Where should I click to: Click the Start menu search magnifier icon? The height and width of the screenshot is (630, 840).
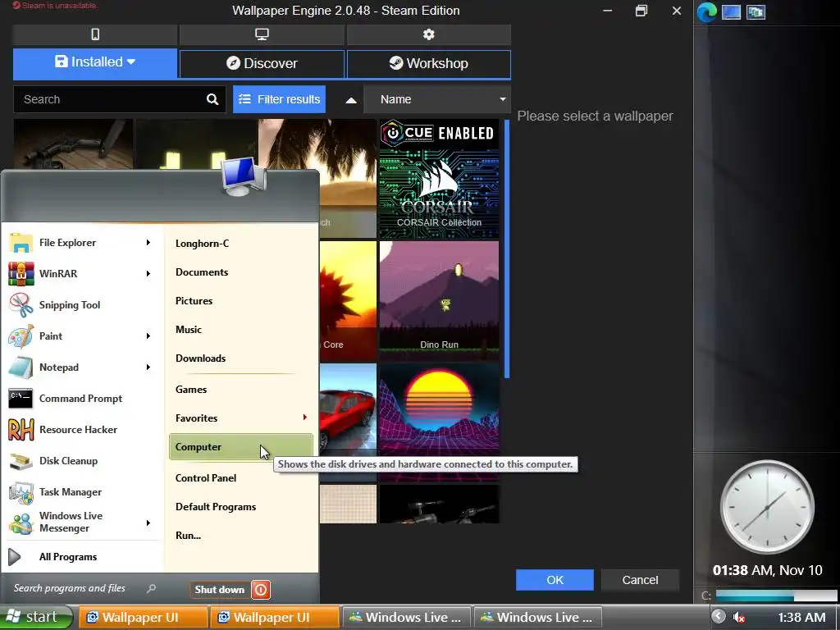(151, 588)
